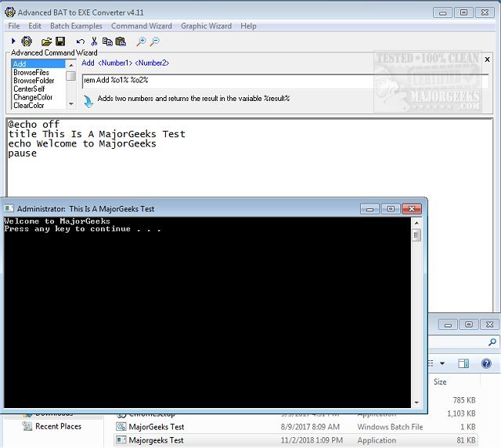501x448 pixels.
Task: Click the console window system menu icon
Action: coord(9,208)
